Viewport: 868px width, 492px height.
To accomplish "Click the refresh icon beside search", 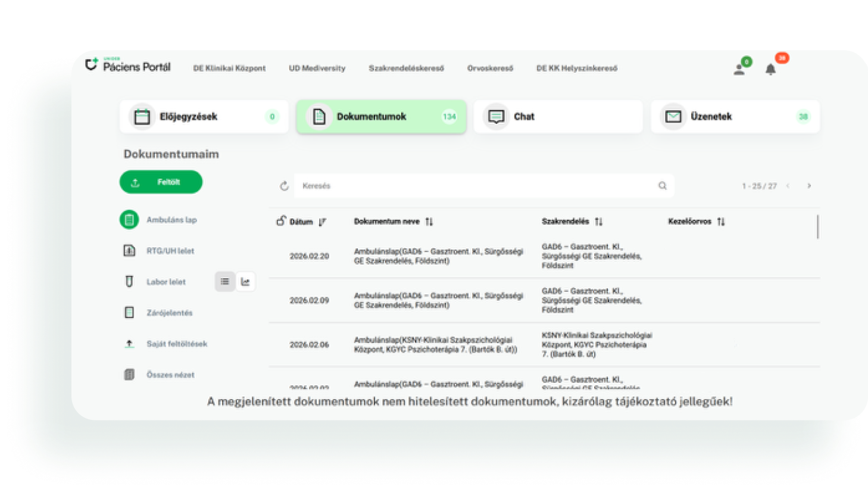I will pyautogui.click(x=285, y=186).
